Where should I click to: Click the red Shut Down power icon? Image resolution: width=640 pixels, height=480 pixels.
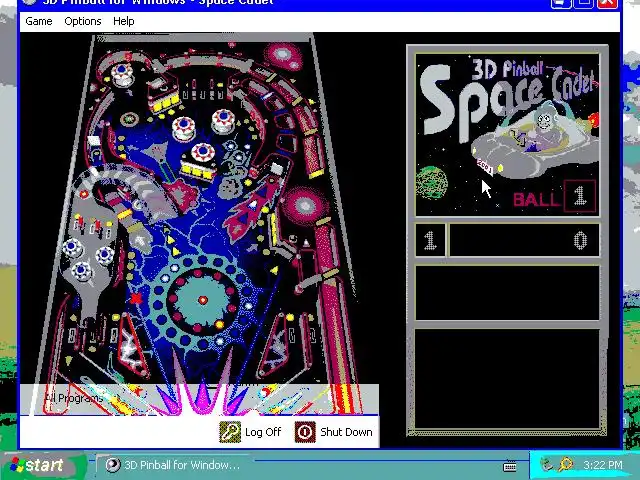click(x=305, y=432)
